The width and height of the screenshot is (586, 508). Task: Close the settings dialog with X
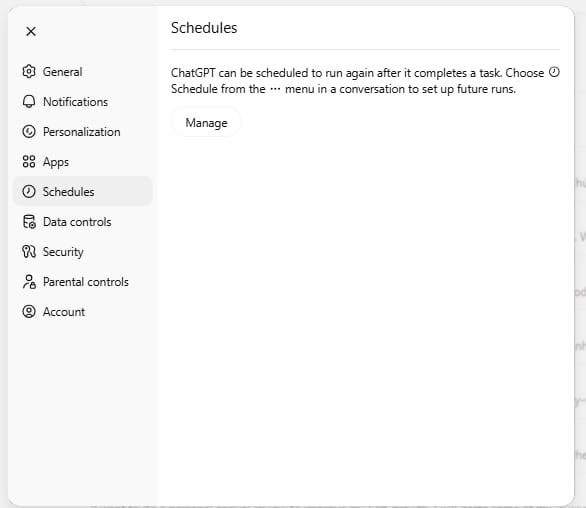(31, 31)
